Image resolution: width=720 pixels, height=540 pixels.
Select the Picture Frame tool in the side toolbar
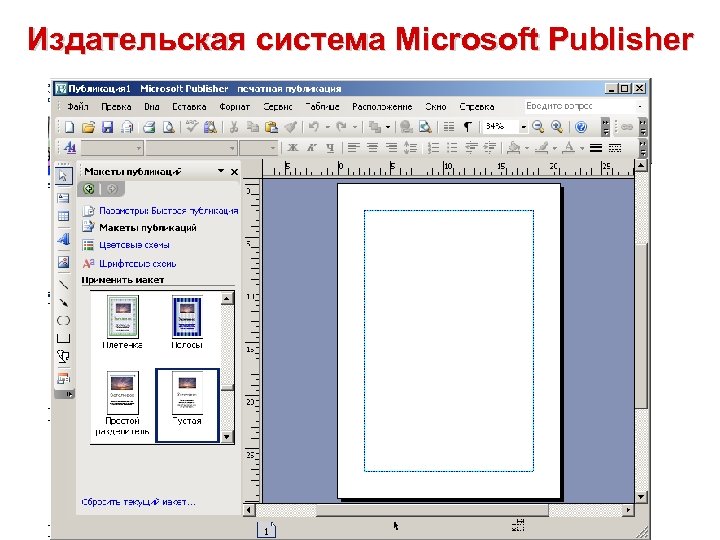63,262
